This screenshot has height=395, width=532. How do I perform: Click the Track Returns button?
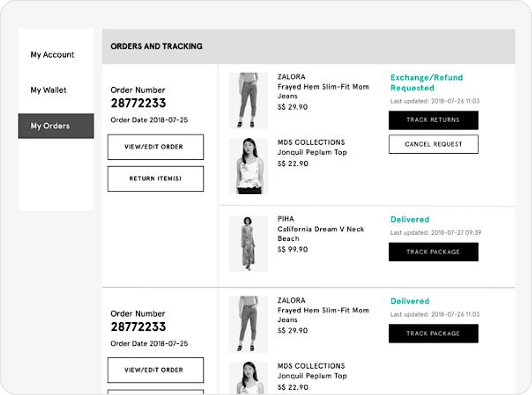tap(433, 120)
